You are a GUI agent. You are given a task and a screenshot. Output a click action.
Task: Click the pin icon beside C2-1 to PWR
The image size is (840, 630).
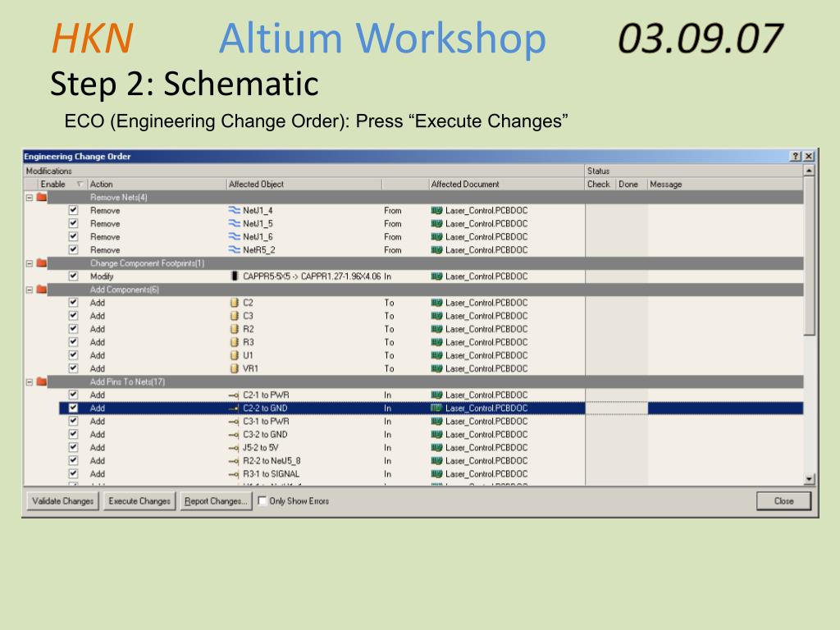point(234,395)
